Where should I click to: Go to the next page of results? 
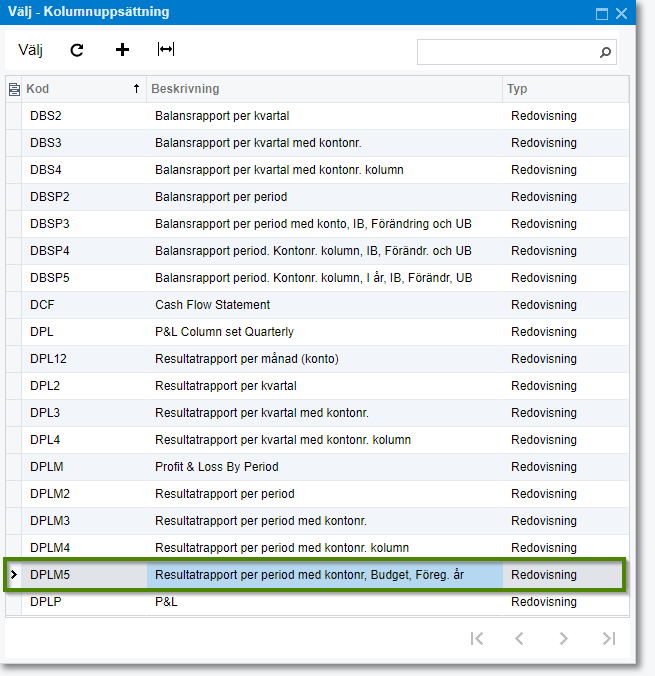click(564, 639)
